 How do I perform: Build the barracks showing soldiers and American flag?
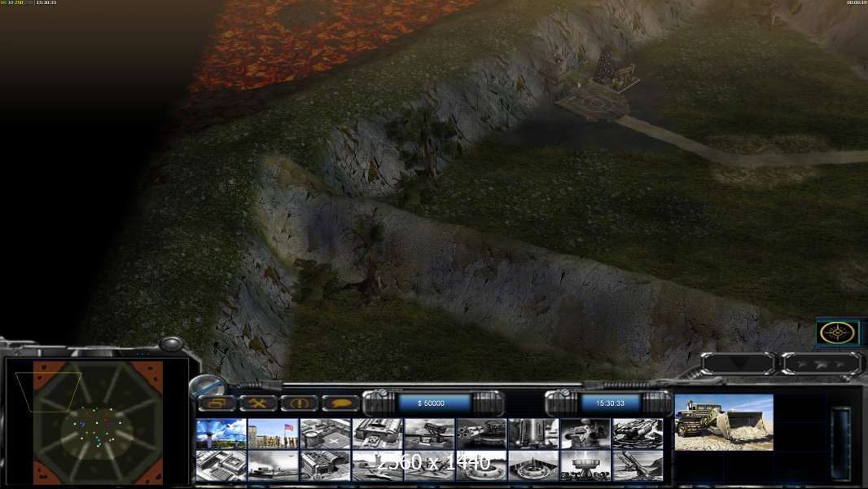click(x=273, y=434)
